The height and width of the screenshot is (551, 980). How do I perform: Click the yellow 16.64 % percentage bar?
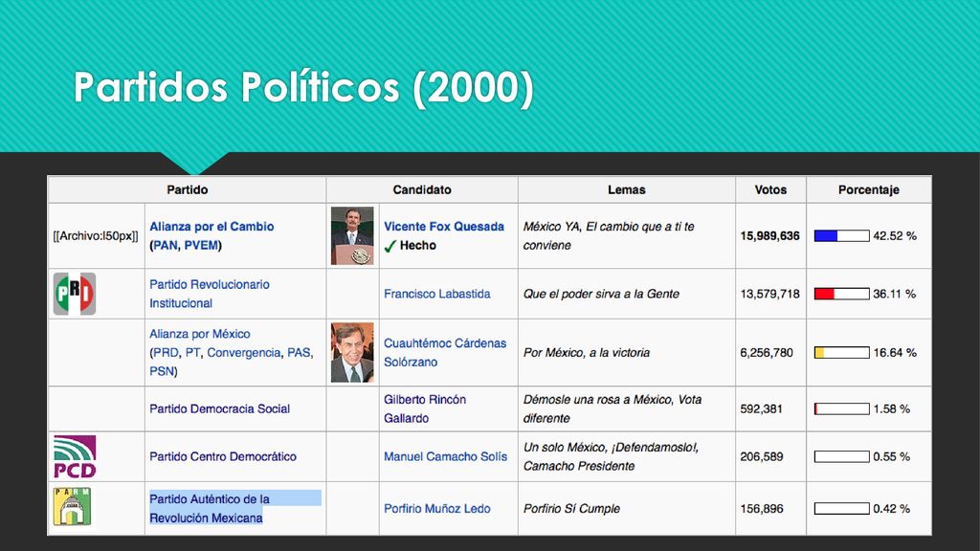tap(841, 352)
